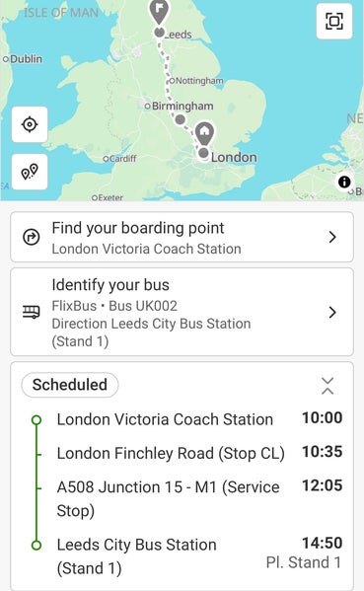The height and width of the screenshot is (591, 364).
Task: Tap the Leeds destination flag marker
Action: coord(159,12)
